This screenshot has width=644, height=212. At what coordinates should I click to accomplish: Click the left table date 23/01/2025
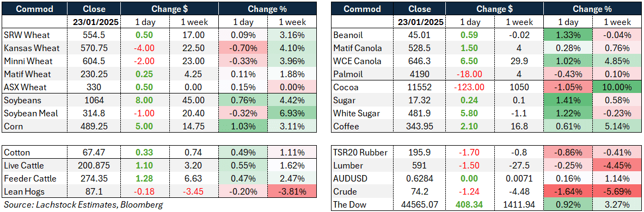tap(94, 22)
